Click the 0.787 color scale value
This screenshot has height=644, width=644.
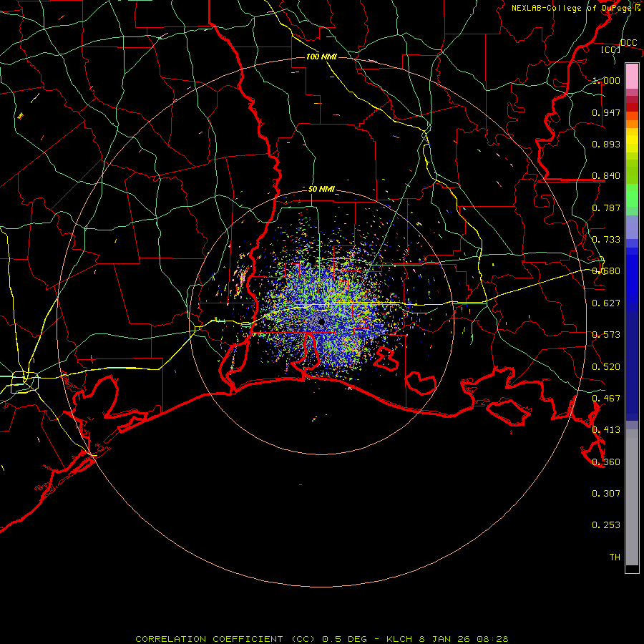click(606, 208)
